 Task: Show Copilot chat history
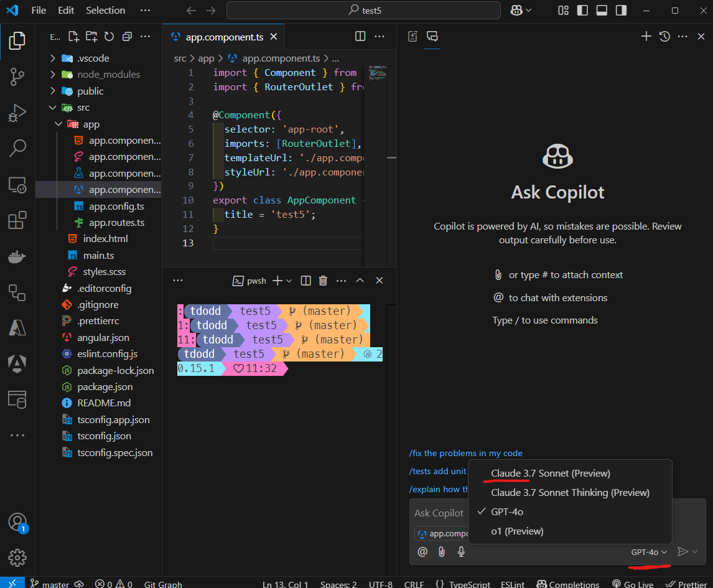[x=665, y=36]
